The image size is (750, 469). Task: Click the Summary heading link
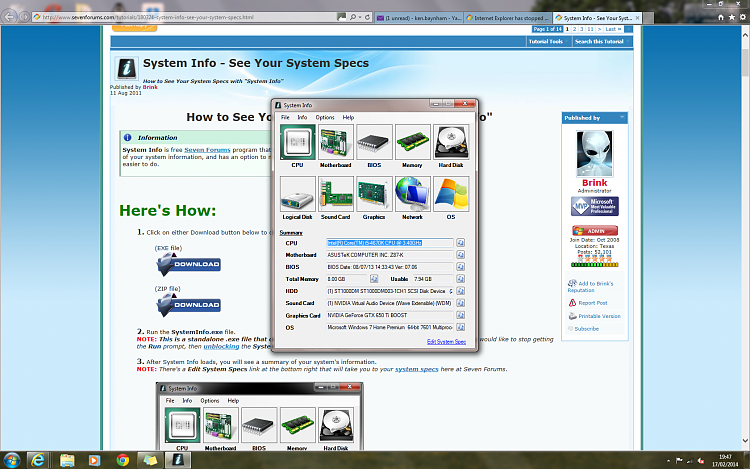pos(291,233)
